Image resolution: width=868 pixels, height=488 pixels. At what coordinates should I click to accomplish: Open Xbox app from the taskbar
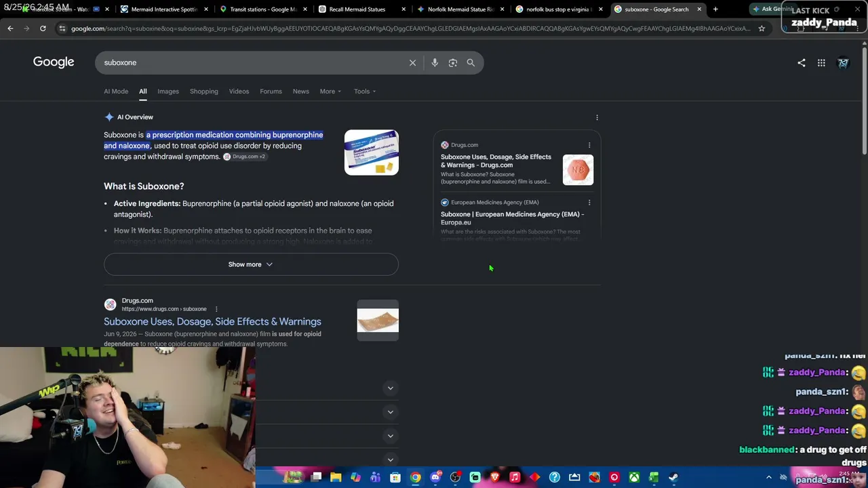point(634,477)
